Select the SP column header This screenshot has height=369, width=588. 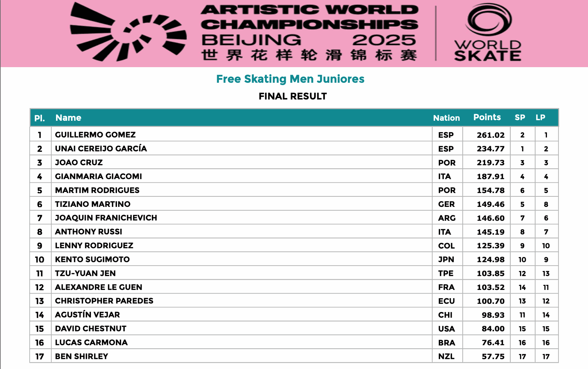click(x=520, y=117)
